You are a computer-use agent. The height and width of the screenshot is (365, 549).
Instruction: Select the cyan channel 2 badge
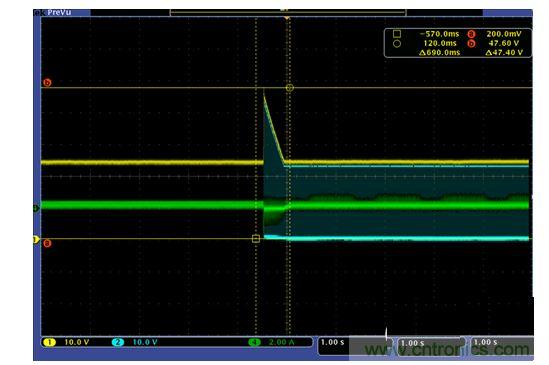tap(118, 342)
